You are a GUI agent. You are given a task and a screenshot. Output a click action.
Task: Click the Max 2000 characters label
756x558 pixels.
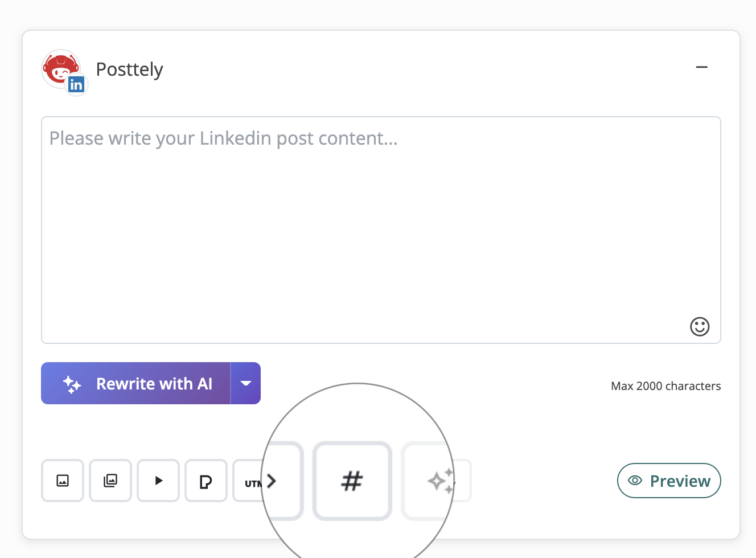tap(665, 386)
